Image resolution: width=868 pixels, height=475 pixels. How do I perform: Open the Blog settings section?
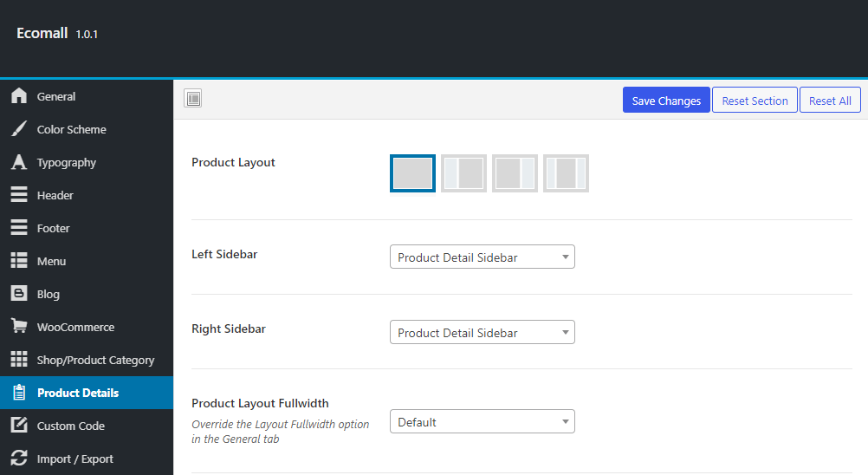click(x=87, y=294)
